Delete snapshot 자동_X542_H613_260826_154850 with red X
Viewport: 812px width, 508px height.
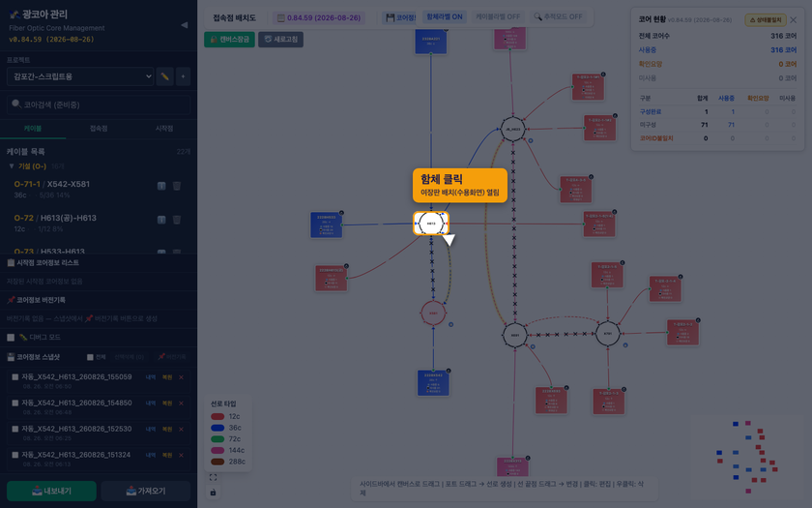[181, 403]
